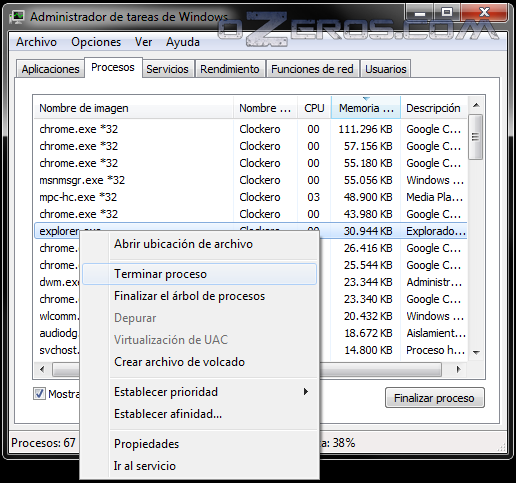
Task: Maximize the Task Manager window
Action: tap(447, 13)
